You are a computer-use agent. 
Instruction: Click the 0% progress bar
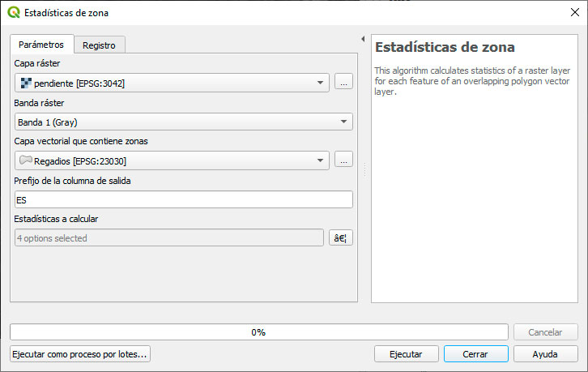tap(258, 332)
